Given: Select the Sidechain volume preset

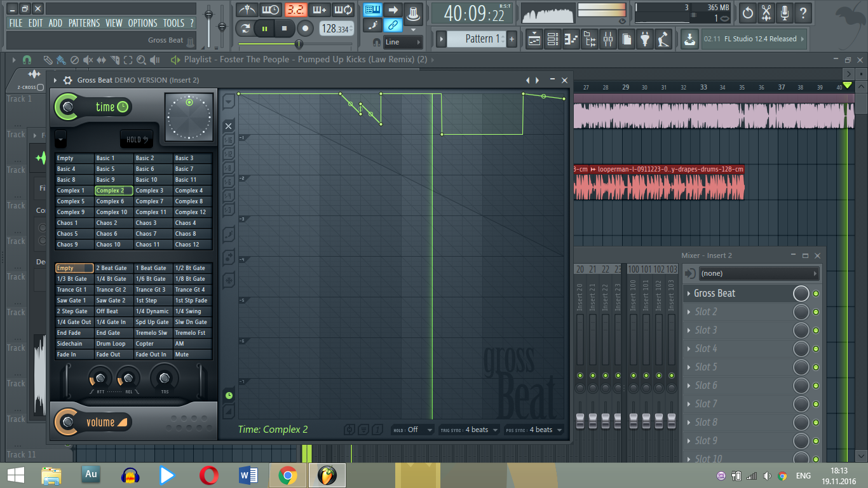Looking at the screenshot, I should click(74, 344).
